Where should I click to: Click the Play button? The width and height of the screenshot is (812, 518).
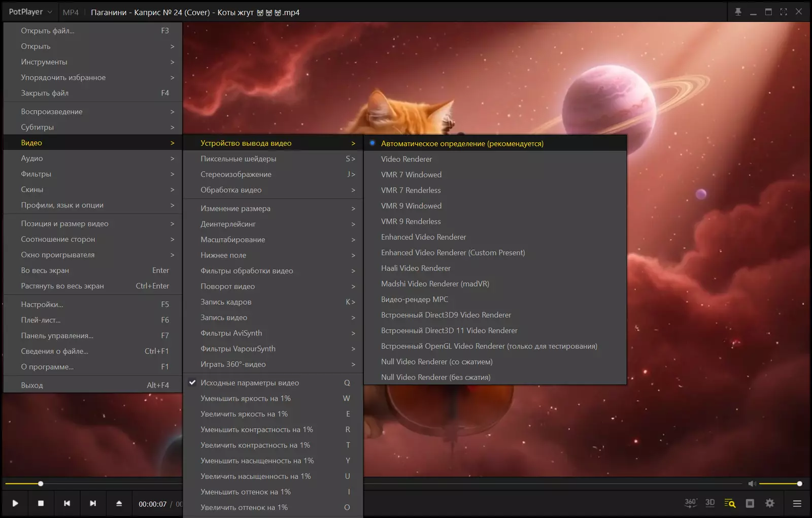(x=15, y=503)
